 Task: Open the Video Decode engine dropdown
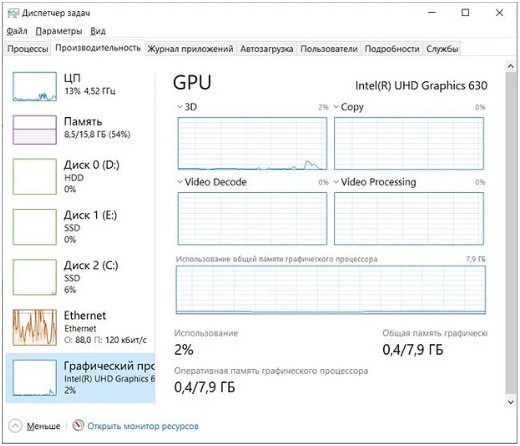(x=180, y=182)
